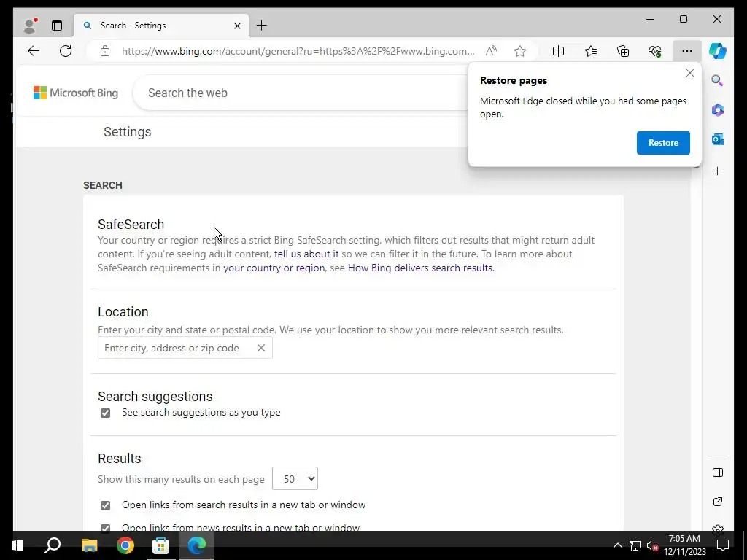Open Copilot sidebar icon

pos(718,51)
